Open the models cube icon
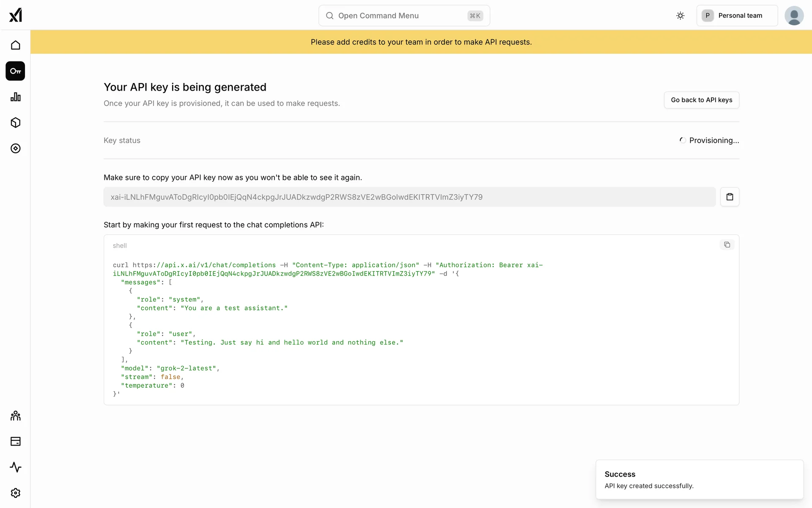The image size is (812, 508). tap(16, 123)
